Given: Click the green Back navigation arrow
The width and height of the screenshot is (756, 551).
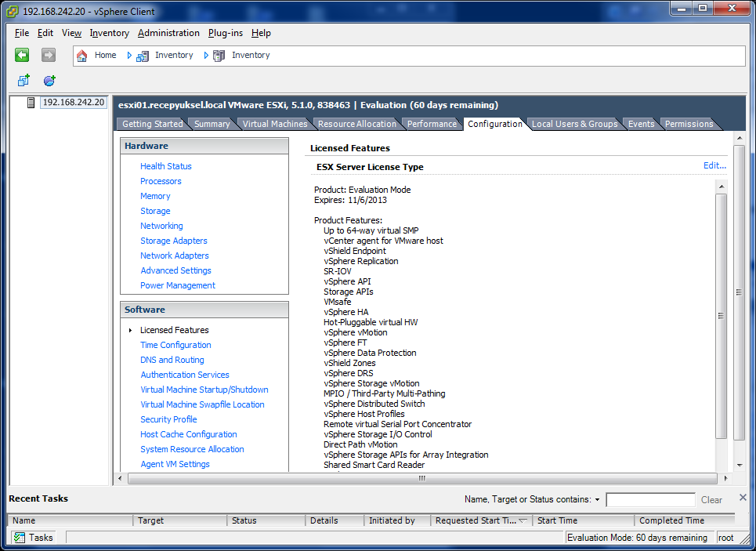Looking at the screenshot, I should [x=22, y=55].
